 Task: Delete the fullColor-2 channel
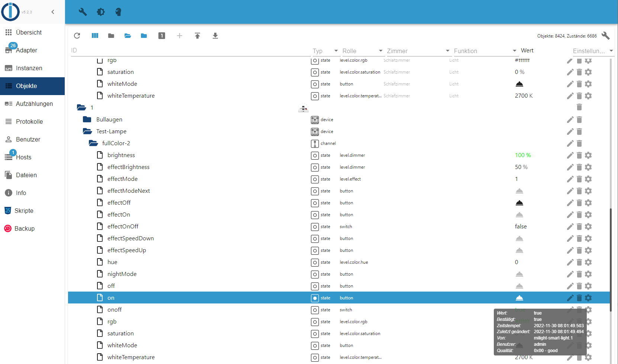[x=579, y=143]
